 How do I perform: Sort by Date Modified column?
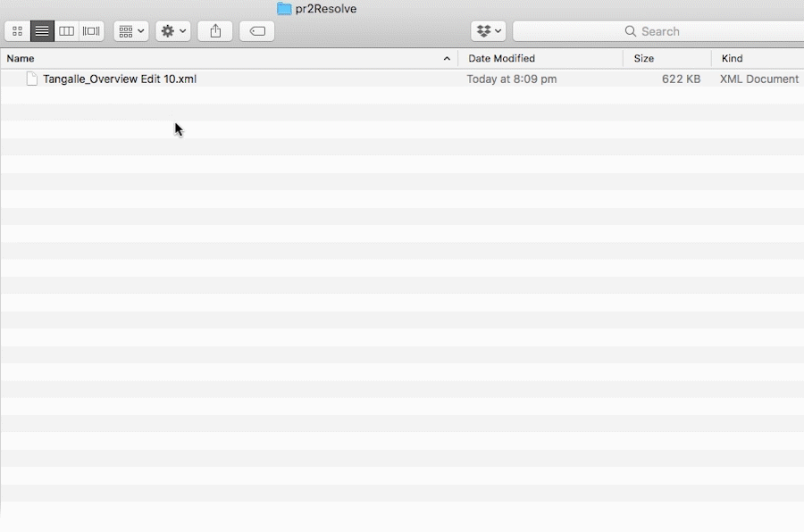[x=540, y=58]
